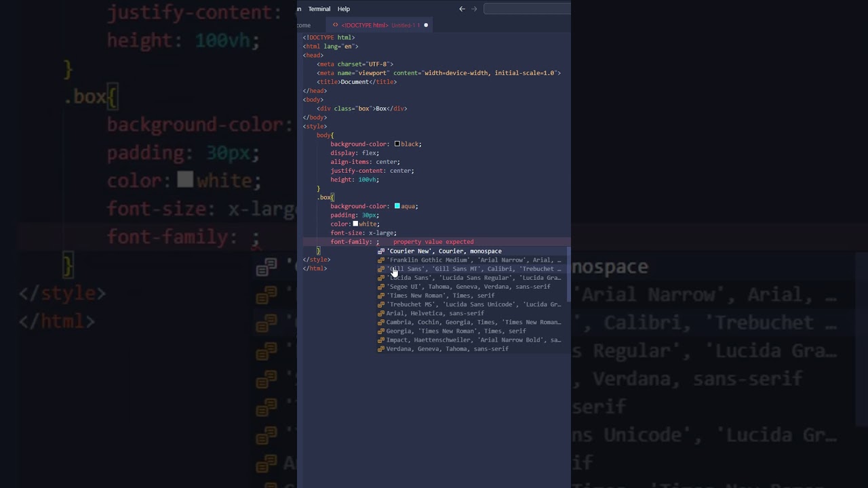Image resolution: width=868 pixels, height=488 pixels.
Task: Select 'Times New Roman', Times, serif suggestion
Action: [472, 296]
